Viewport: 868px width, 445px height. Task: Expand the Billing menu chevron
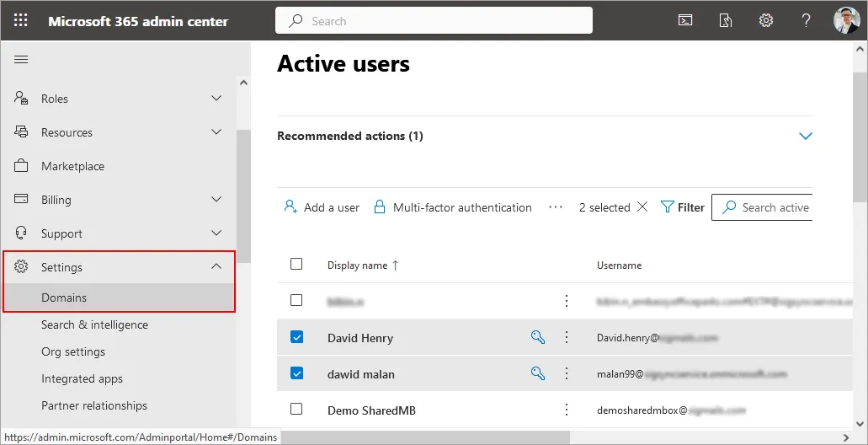(216, 199)
